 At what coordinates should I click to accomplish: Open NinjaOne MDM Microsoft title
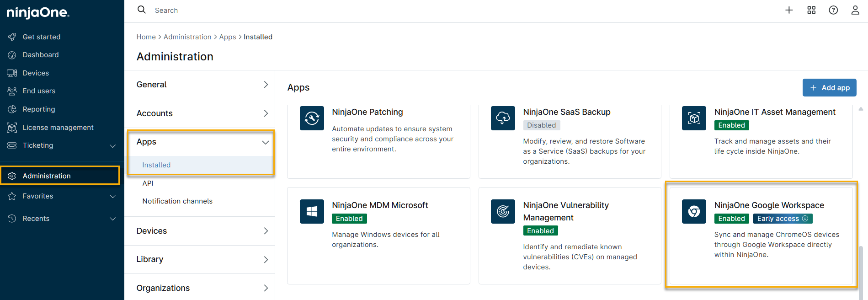click(380, 205)
